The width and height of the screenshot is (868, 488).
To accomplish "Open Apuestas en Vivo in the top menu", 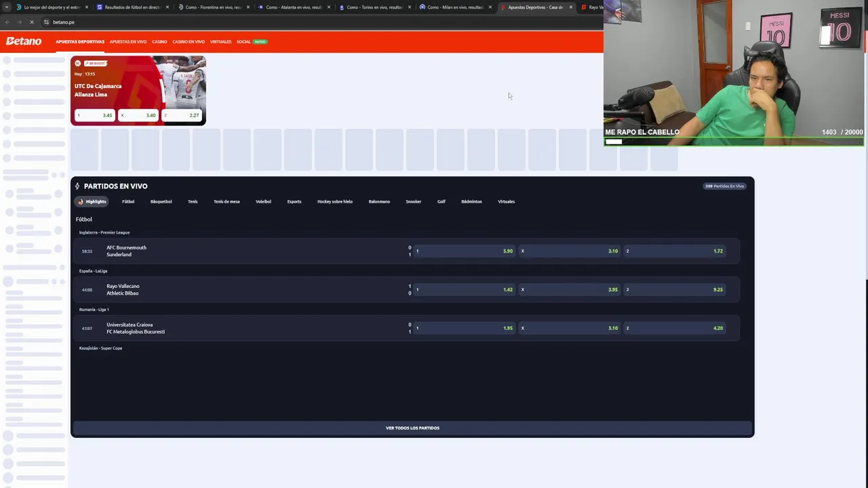I will click(128, 41).
